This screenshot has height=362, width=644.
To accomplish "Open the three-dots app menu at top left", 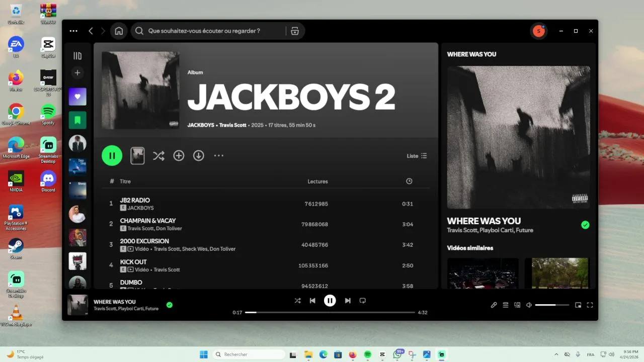I will click(73, 31).
